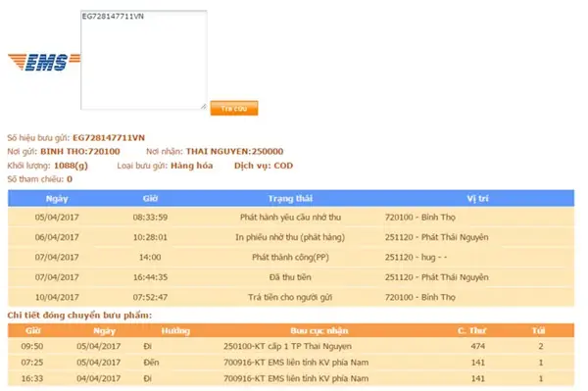Click the Hướng column header
The image size is (588, 391).
point(175,330)
